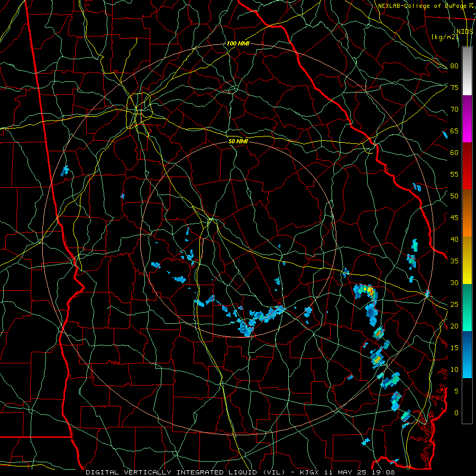The height and width of the screenshot is (476, 476).
Task: Click the 75 value on the color scale
Action: click(x=454, y=87)
